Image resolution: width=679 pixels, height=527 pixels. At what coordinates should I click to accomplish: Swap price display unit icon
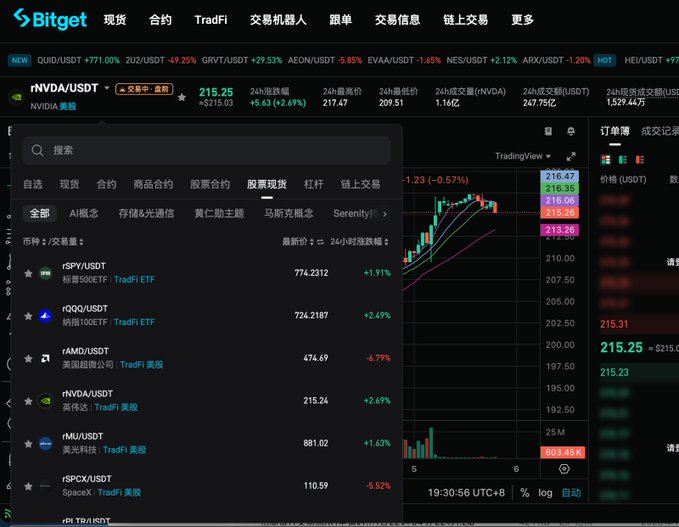320,242
